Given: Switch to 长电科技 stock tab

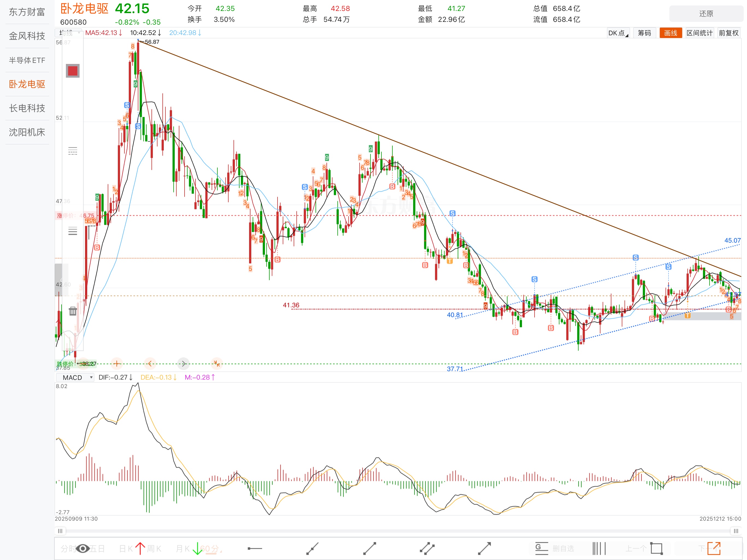Looking at the screenshot, I should coord(27,108).
